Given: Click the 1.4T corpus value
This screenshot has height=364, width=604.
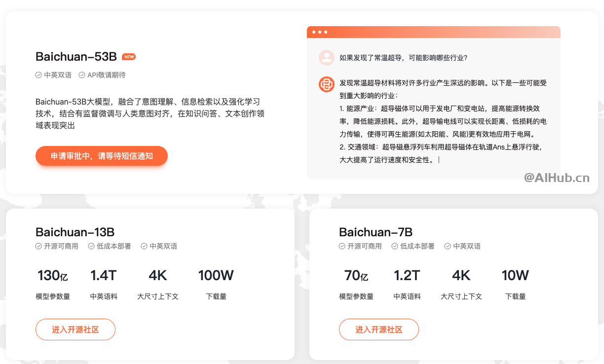Looking at the screenshot, I should click(x=104, y=276).
